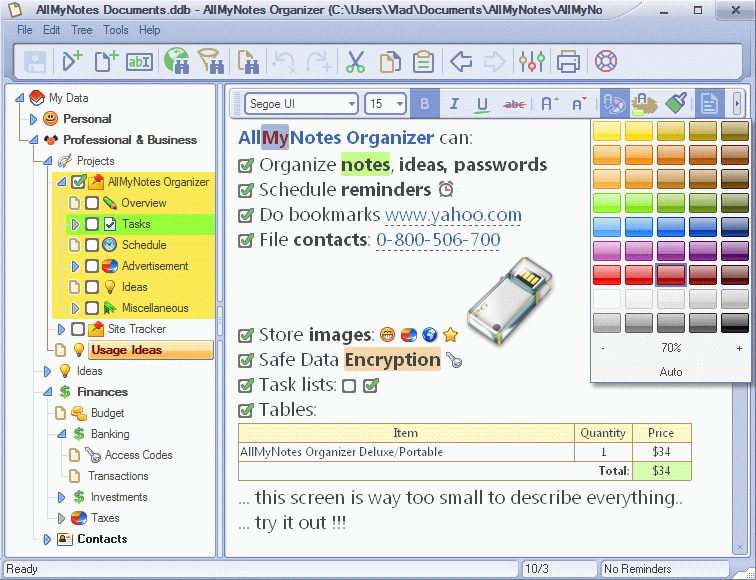
Task: Open options via the sliders icon
Action: [x=532, y=62]
